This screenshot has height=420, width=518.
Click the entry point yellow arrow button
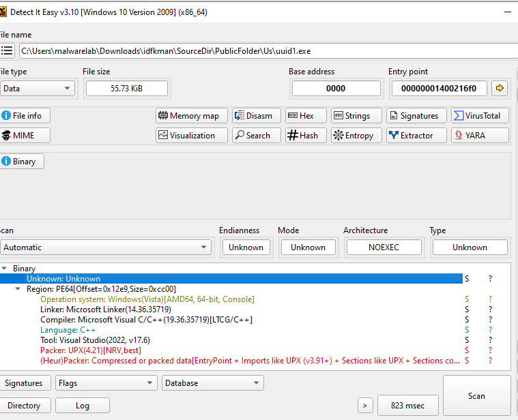pos(500,88)
